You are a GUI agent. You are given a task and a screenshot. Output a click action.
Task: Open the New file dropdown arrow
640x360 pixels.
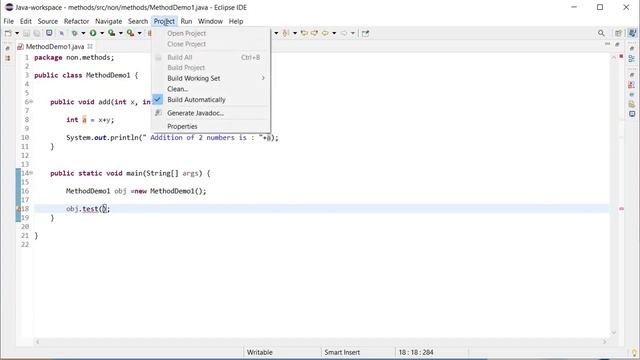point(17,33)
